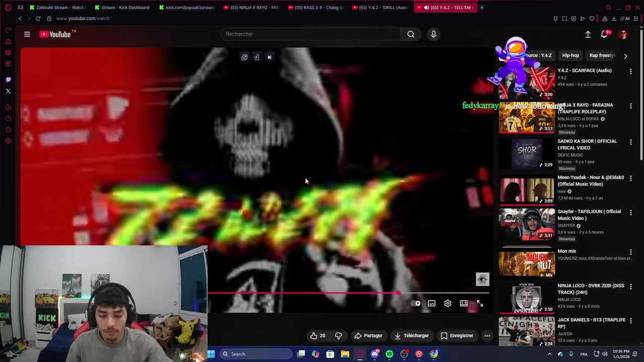Click the search magnifier button
Viewport: 644px width, 362px height.
click(x=411, y=34)
